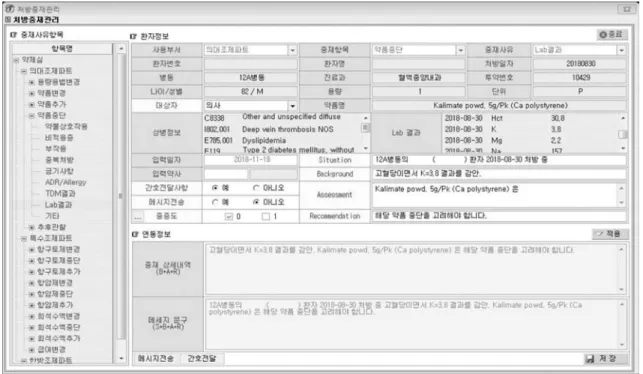
Task: Select the 'Deep vein thrombosis NOS' diagnosis row
Action: tap(283, 129)
